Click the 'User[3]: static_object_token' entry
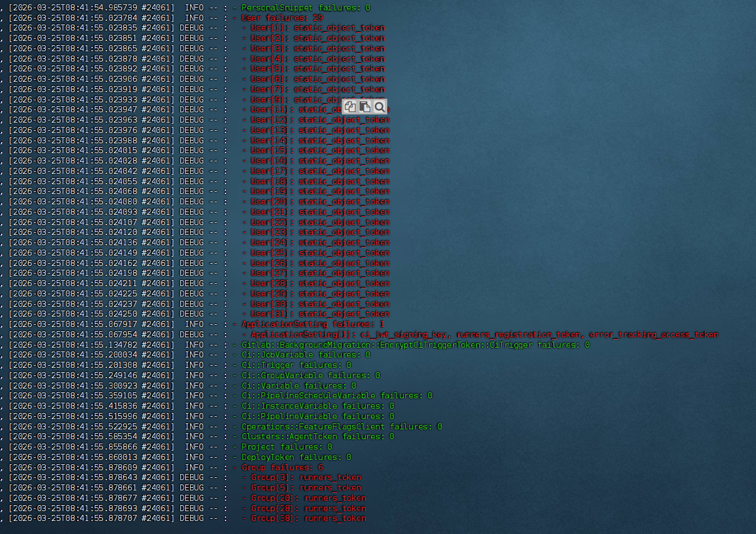The image size is (756, 534). (x=318, y=48)
